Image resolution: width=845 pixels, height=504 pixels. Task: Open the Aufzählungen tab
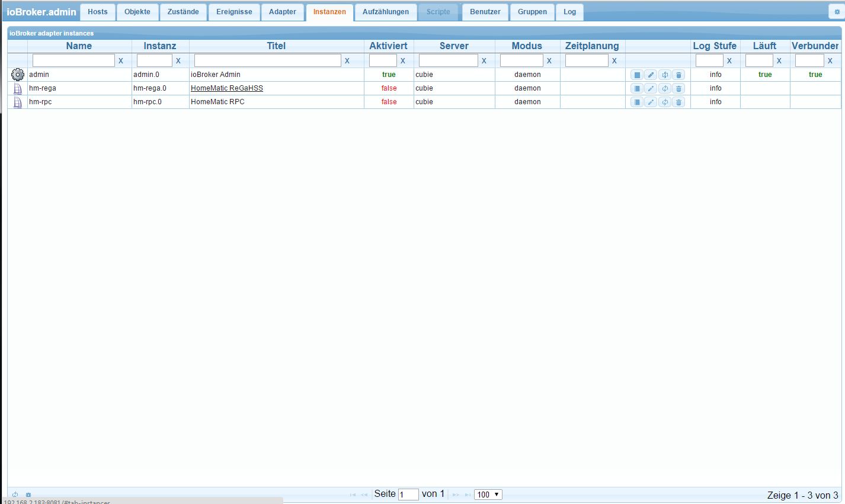pos(386,12)
